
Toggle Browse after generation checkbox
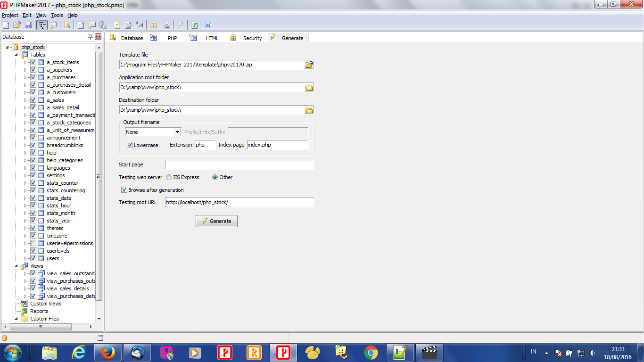[124, 190]
